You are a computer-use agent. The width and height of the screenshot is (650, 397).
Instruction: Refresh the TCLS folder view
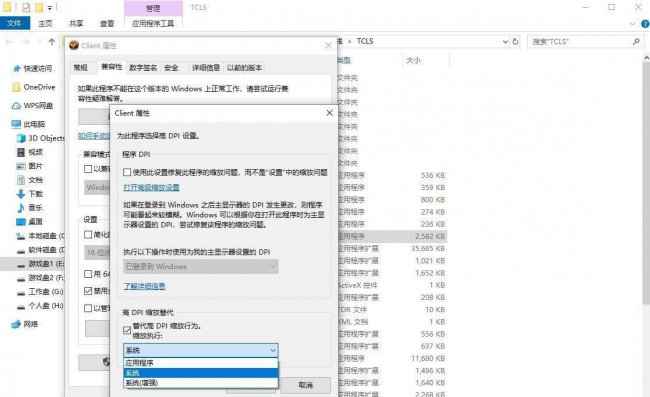(x=515, y=41)
